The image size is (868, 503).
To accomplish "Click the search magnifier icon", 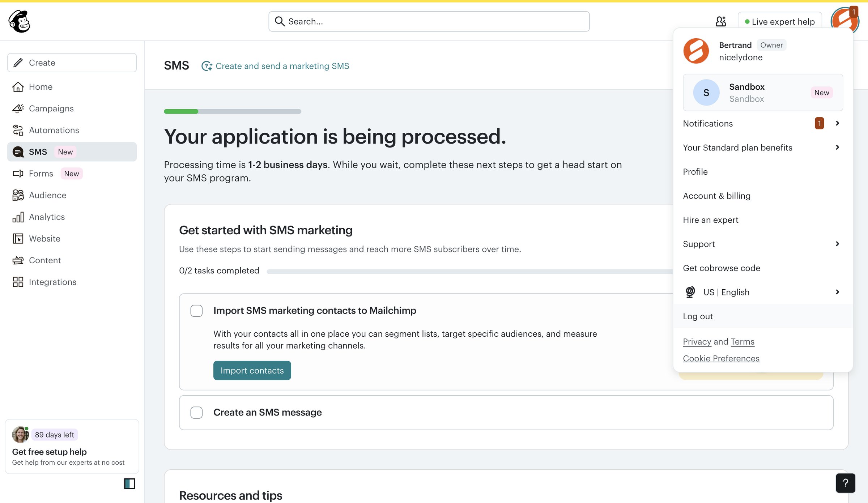I will coord(280,21).
